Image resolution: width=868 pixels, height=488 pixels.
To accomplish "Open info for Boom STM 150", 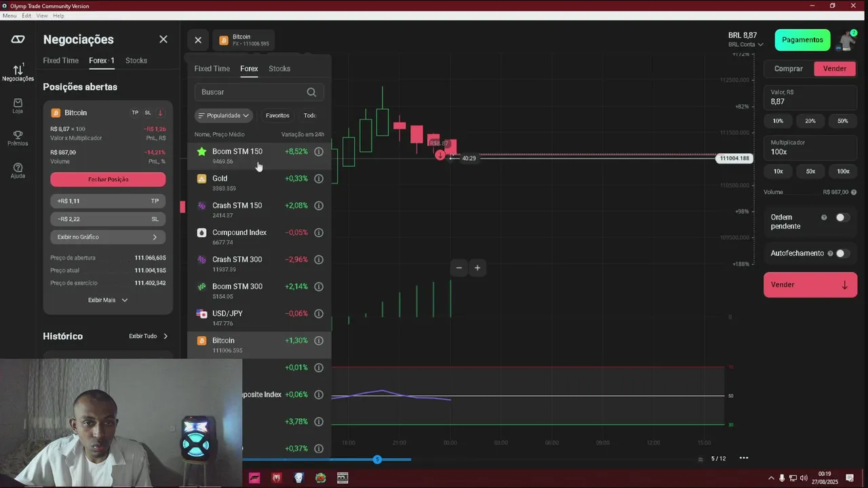I will tap(319, 152).
